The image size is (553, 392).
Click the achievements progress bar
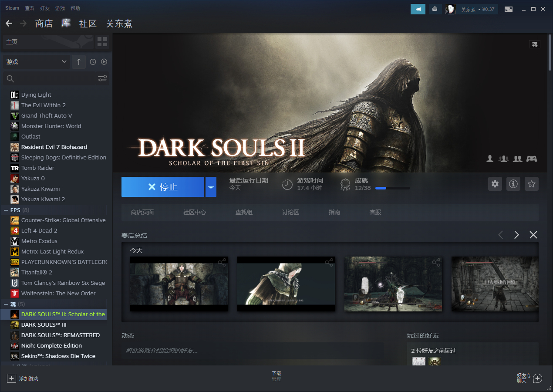[392, 188]
